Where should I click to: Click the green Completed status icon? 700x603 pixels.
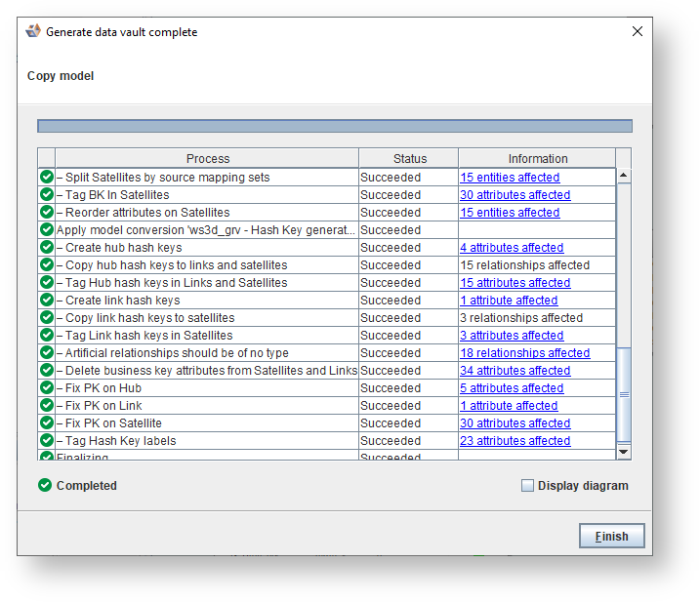point(45,485)
